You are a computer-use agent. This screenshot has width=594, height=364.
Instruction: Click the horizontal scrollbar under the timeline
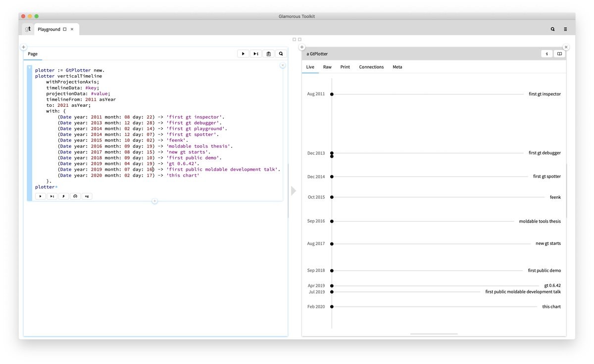434,334
